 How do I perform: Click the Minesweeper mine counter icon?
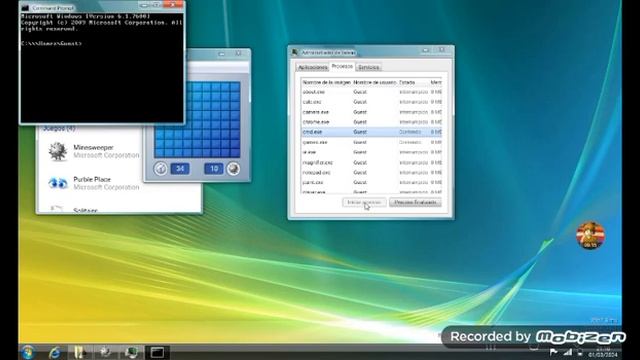click(233, 169)
